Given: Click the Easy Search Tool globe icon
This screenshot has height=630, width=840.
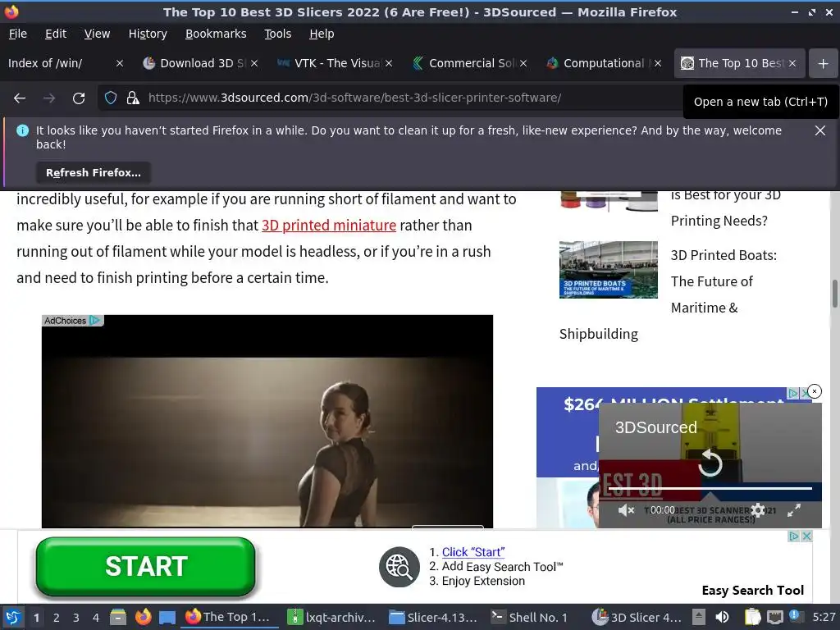Looking at the screenshot, I should (399, 567).
